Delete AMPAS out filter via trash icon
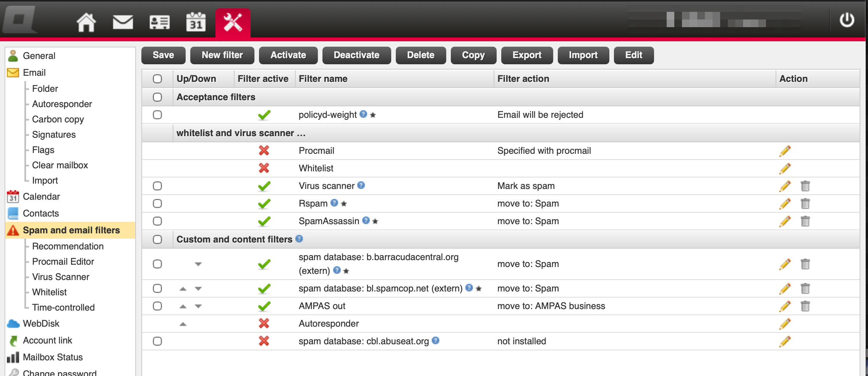Screen dimensions: 868x376 [805, 306]
